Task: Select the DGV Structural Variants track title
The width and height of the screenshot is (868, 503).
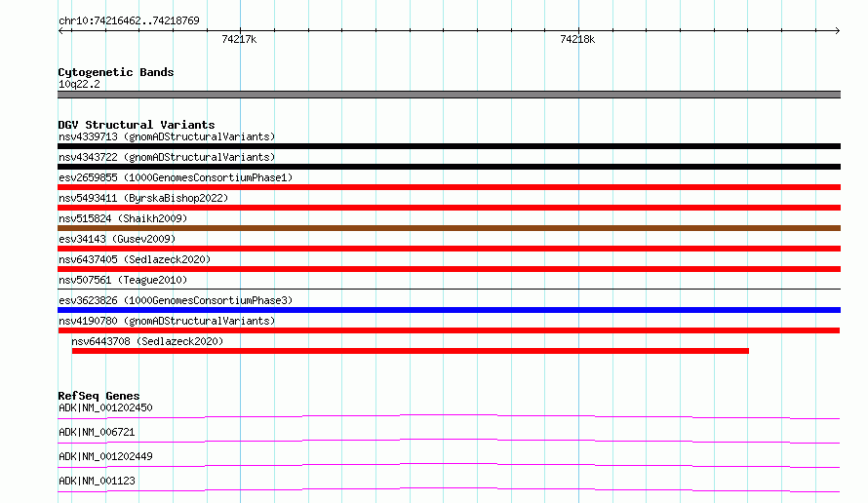Action: click(137, 125)
